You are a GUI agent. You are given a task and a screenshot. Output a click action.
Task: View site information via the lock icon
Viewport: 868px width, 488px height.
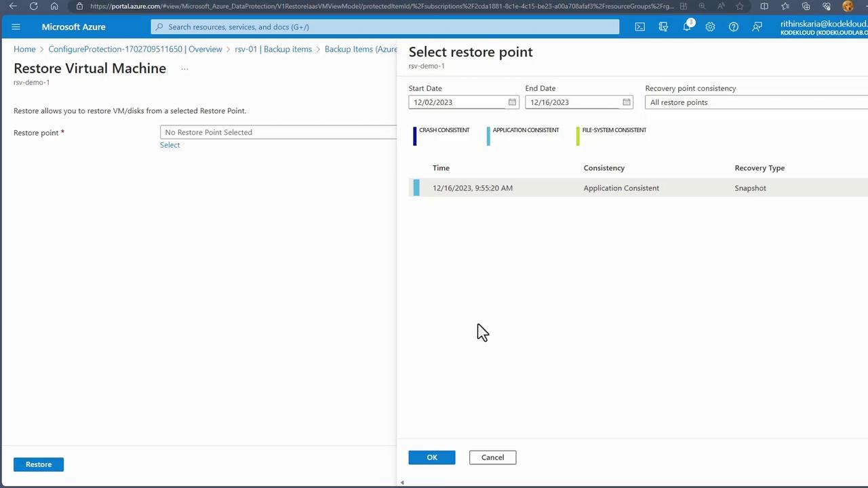(79, 6)
